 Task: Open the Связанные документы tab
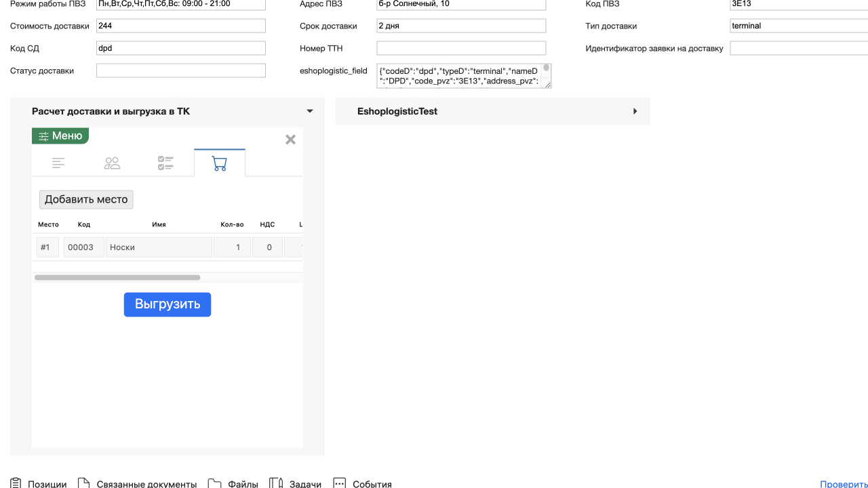tap(146, 484)
